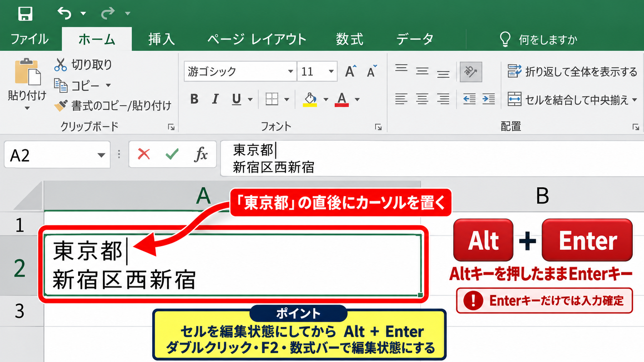Viewport: 644px width, 362px height.
Task: Toggle Underline formatting
Action: (236, 99)
